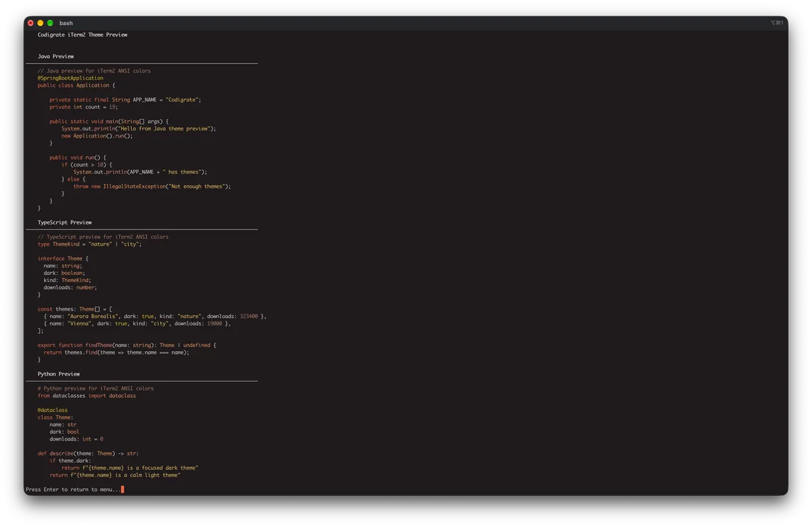Click the "@dataclass" decorator line
Viewport: 812px width, 527px height.
coord(53,410)
